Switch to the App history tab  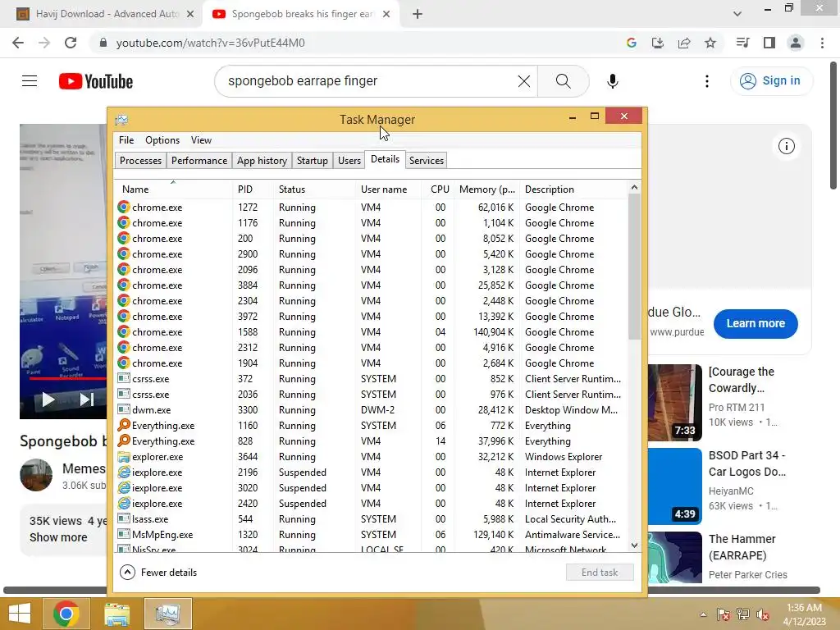click(262, 161)
